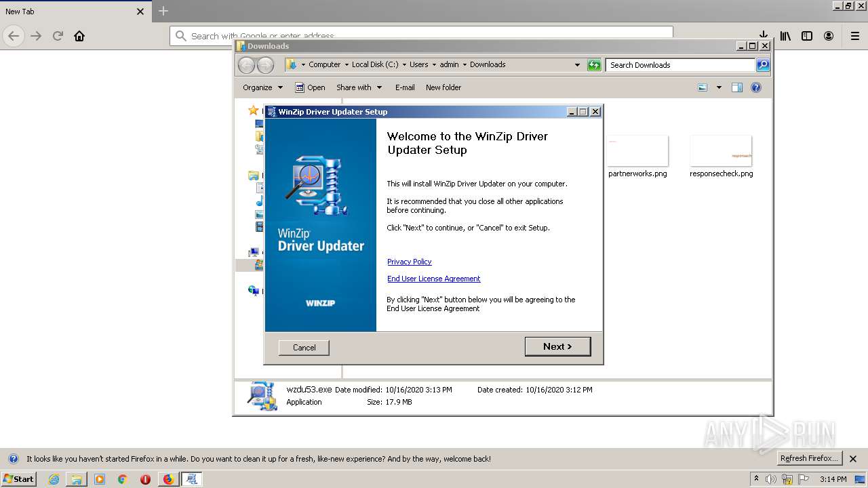Click E-mail in the Explorer toolbar
The width and height of the screenshot is (868, 488).
[405, 87]
